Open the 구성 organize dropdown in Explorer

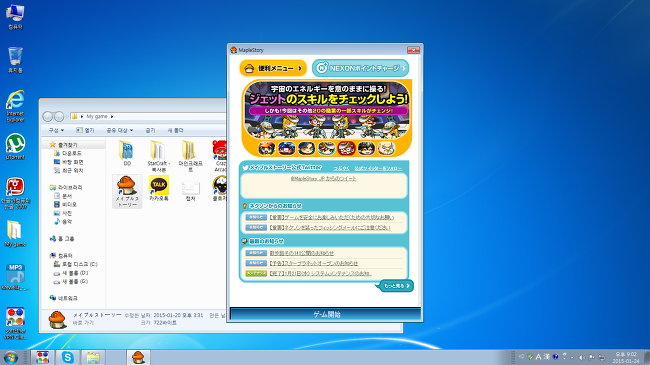click(56, 130)
